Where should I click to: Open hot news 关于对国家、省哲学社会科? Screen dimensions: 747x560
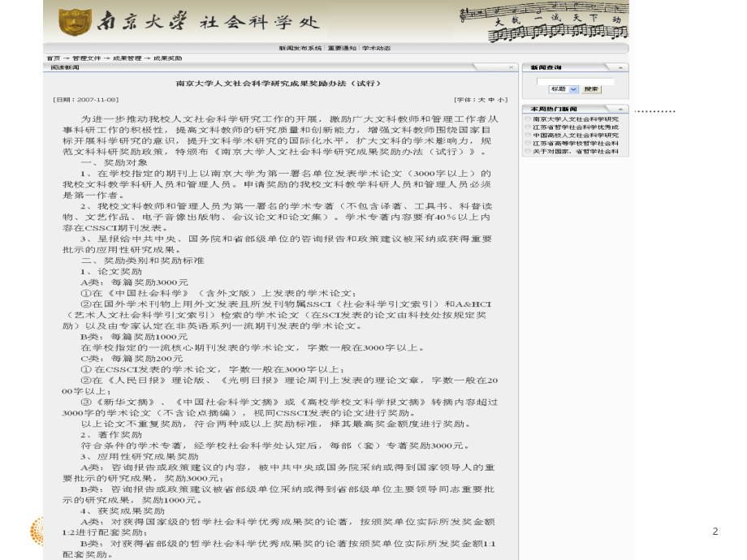pyautogui.click(x=576, y=152)
